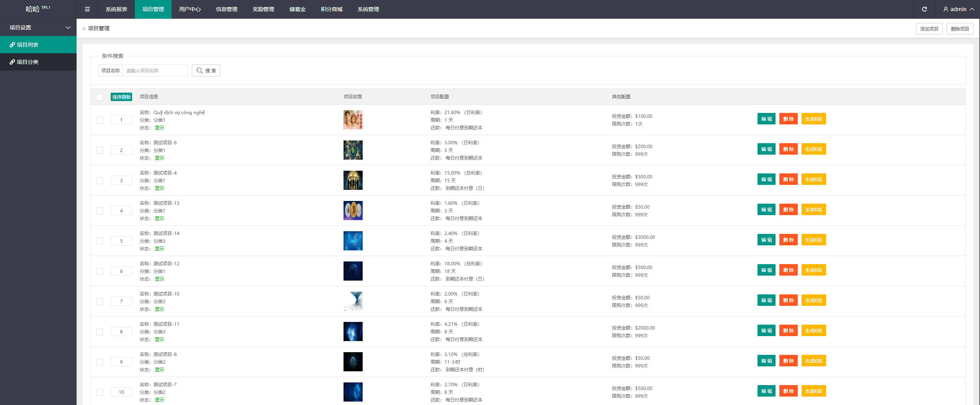Click 删除 for 测试项目-12
The height and width of the screenshot is (405, 980).
(x=789, y=270)
